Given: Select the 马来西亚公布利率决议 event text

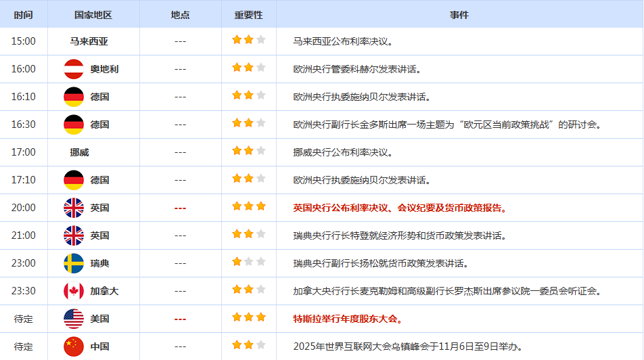Looking at the screenshot, I should click(x=343, y=41).
